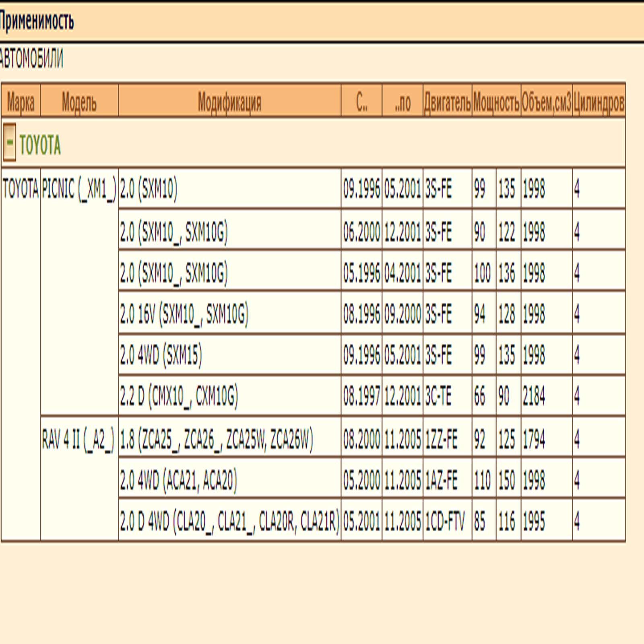Select the 66 power cell
Screen dimensions: 644x644
484,396
